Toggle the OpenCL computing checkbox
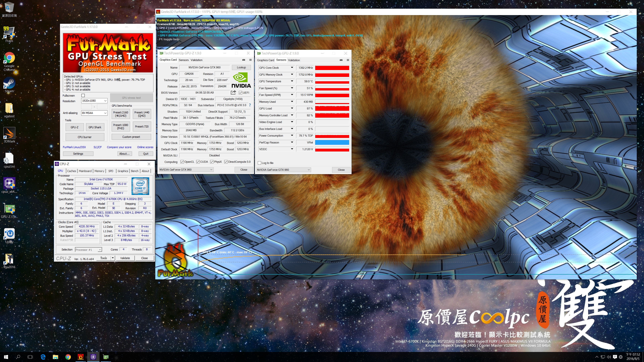This screenshot has width=644, height=362. pos(182,162)
